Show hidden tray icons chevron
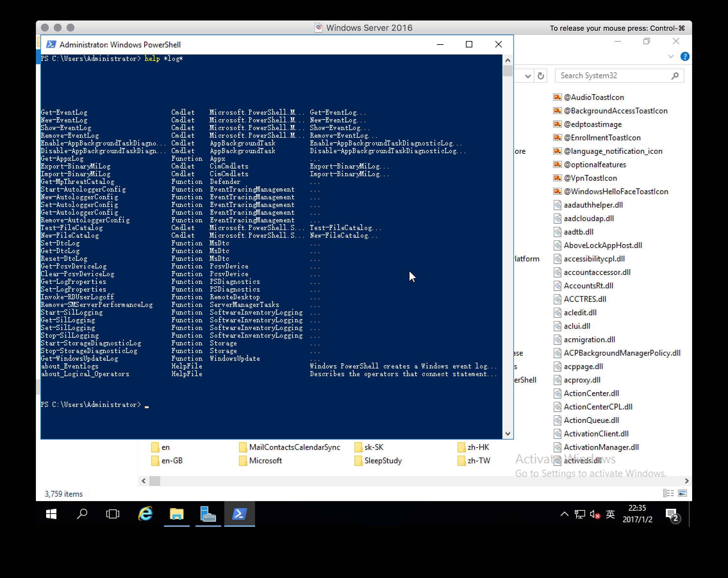This screenshot has height=578, width=728. pos(564,514)
